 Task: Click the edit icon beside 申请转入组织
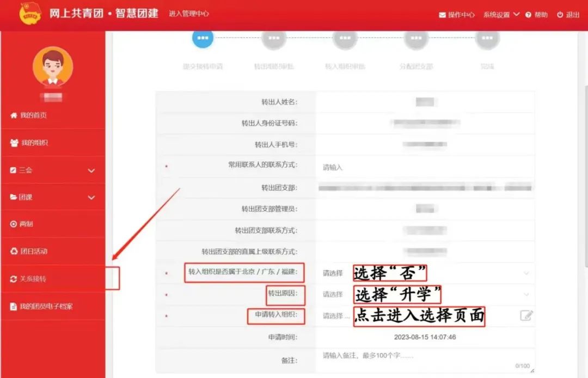tap(526, 315)
